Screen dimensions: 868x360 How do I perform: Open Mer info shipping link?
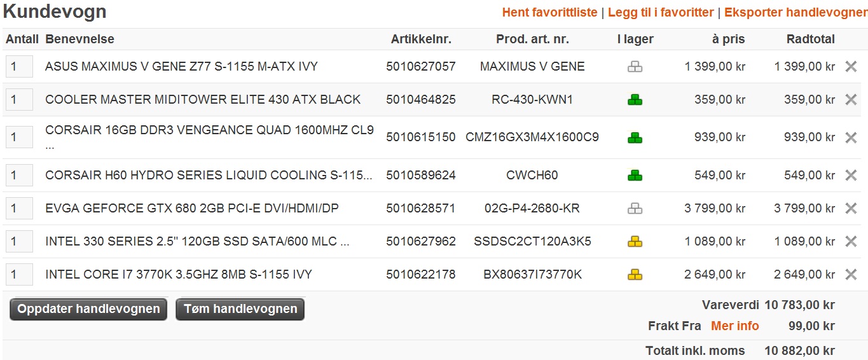(x=735, y=326)
